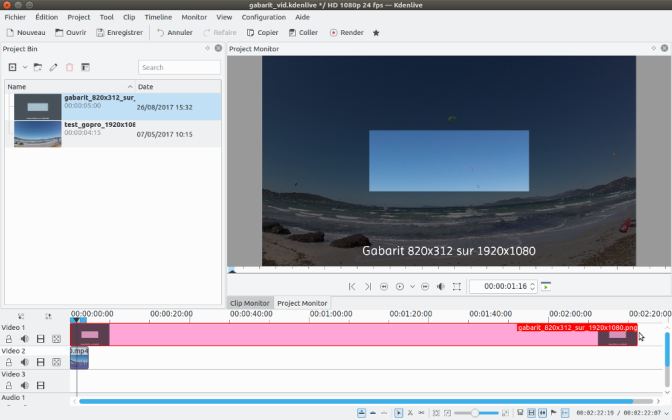Click the Ouvrir toolbar button

[x=71, y=33]
